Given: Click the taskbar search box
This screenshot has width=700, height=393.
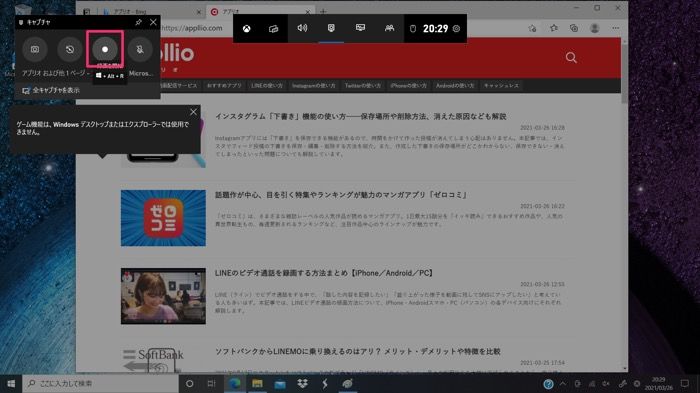Looking at the screenshot, I should [x=100, y=384].
